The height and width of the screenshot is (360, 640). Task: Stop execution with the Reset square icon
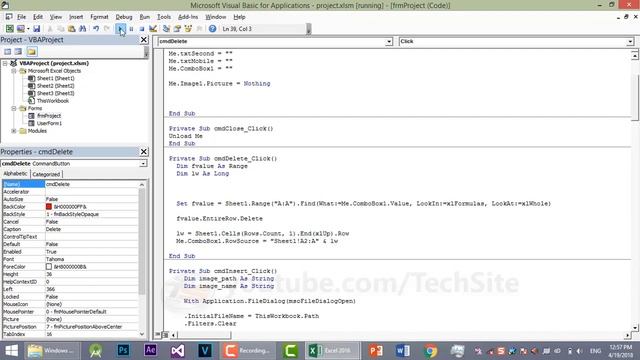coord(142,29)
